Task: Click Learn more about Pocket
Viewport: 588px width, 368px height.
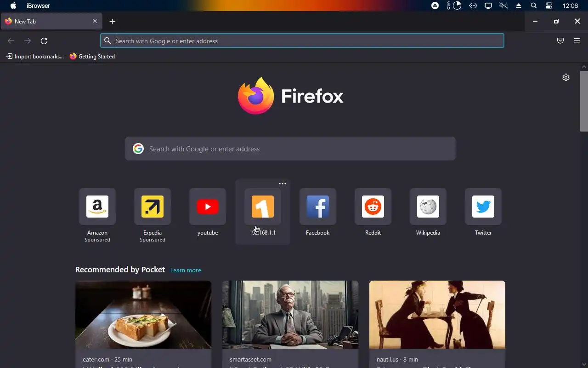Action: [x=186, y=270]
